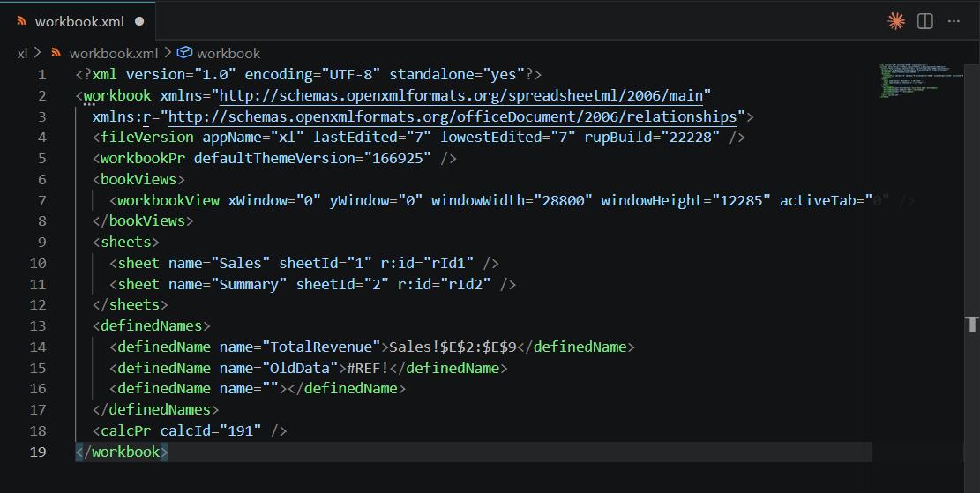Click line number 19 in gutter

[x=38, y=452]
